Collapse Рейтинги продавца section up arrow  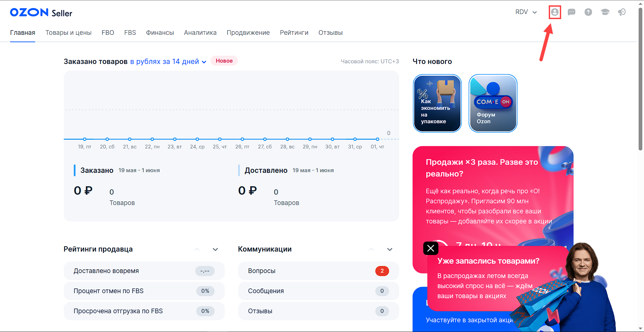pyautogui.click(x=197, y=249)
